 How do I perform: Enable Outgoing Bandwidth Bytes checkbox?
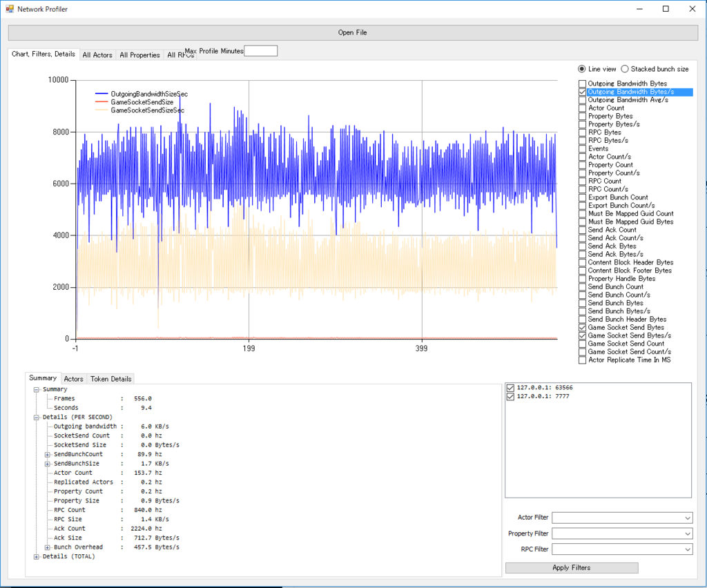click(583, 84)
